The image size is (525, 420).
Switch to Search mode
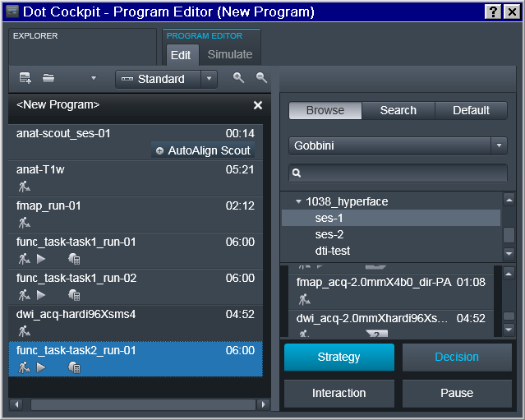(x=398, y=110)
